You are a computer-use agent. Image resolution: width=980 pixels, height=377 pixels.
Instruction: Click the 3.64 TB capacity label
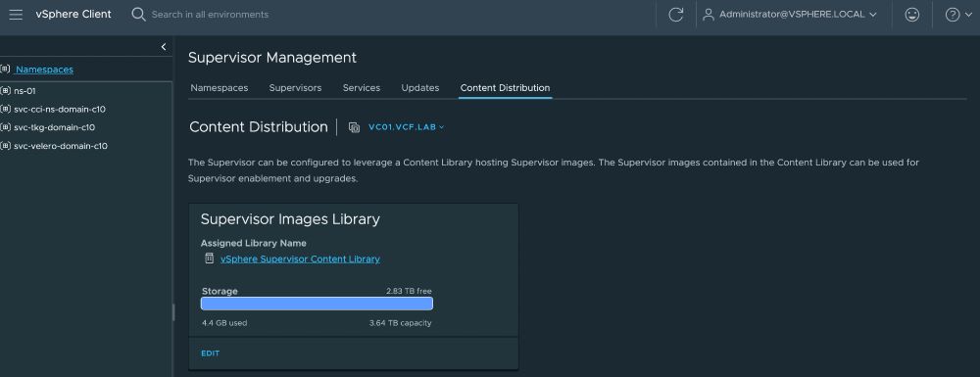tap(400, 323)
